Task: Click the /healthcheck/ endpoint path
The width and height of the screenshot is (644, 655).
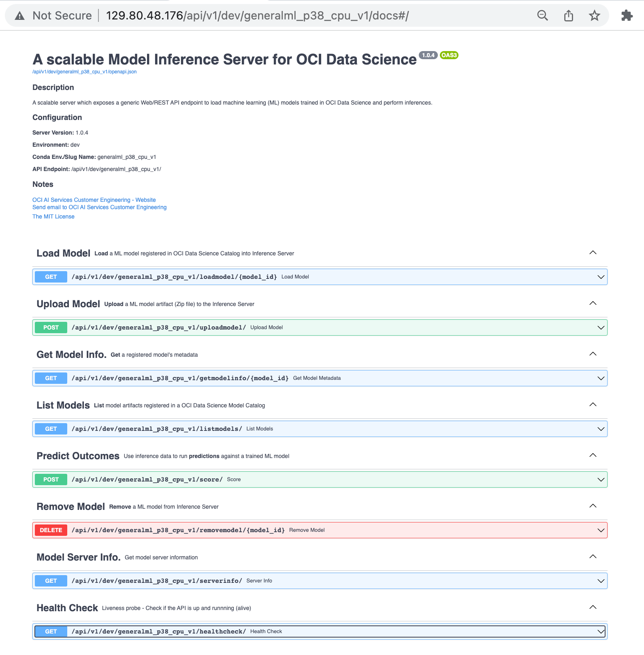Action: tap(159, 631)
